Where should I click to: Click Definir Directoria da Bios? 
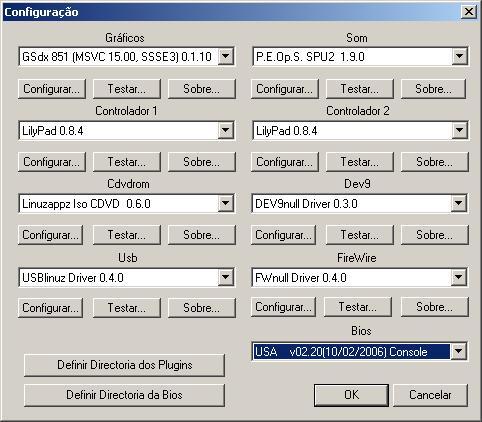coord(124,395)
